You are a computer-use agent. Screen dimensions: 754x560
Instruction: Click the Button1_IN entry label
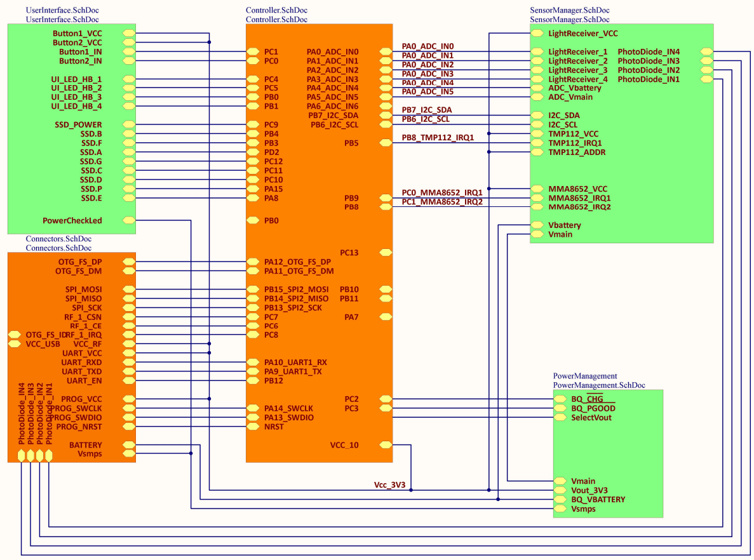coord(80,51)
